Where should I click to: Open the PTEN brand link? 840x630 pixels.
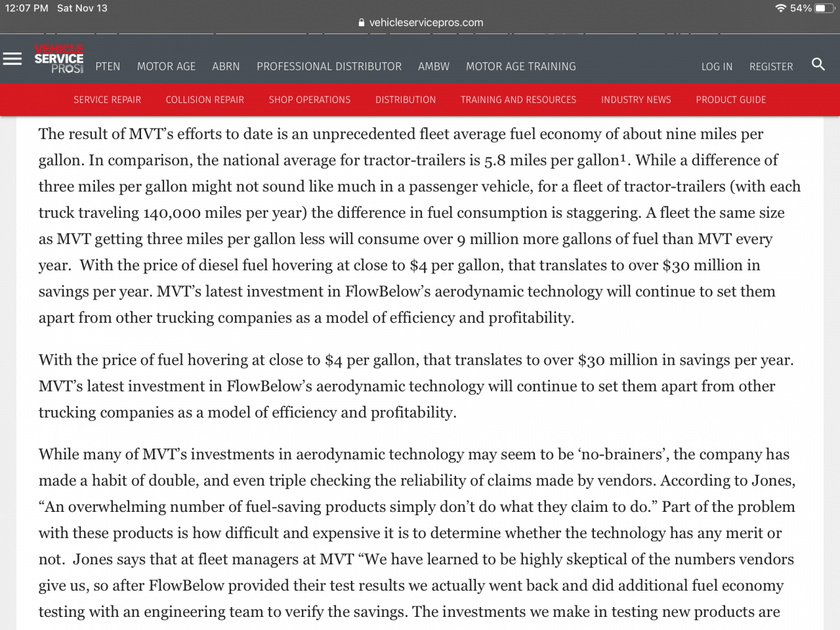[108, 66]
